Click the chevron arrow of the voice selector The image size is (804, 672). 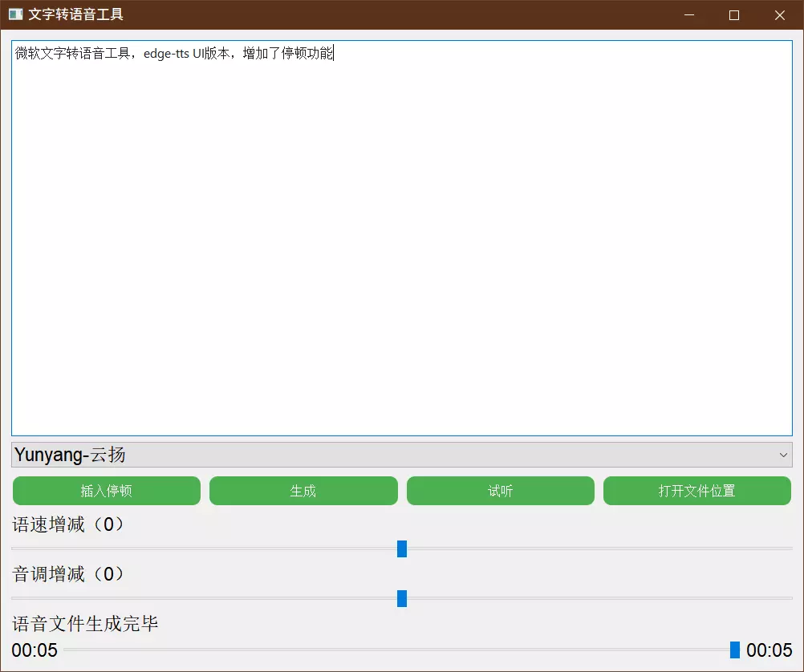click(x=783, y=455)
